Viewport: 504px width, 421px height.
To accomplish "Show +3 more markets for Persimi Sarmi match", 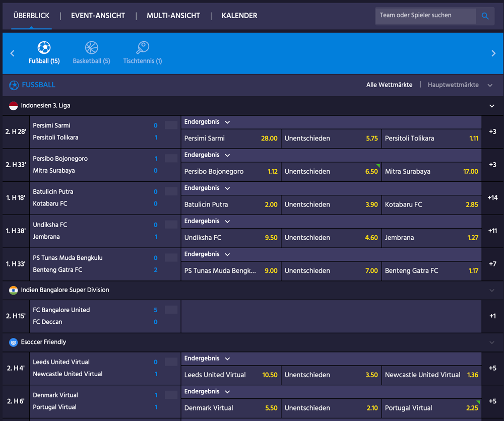I will coord(493,131).
